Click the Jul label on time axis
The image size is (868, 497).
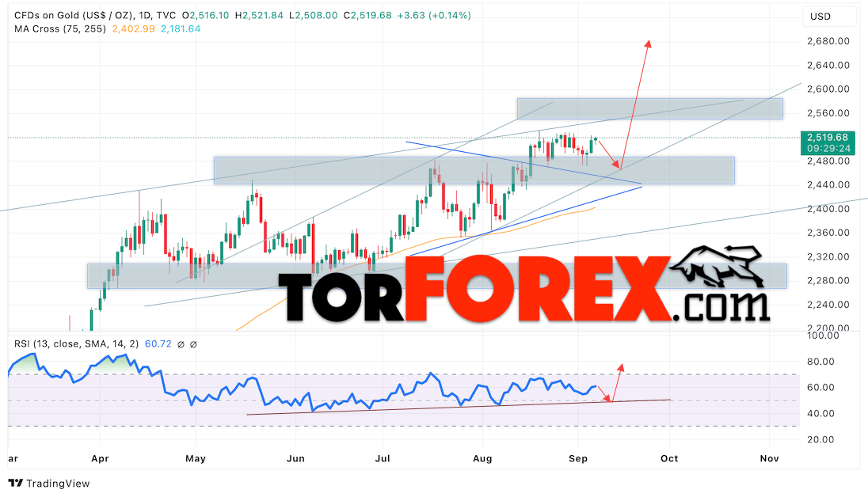coord(383,459)
